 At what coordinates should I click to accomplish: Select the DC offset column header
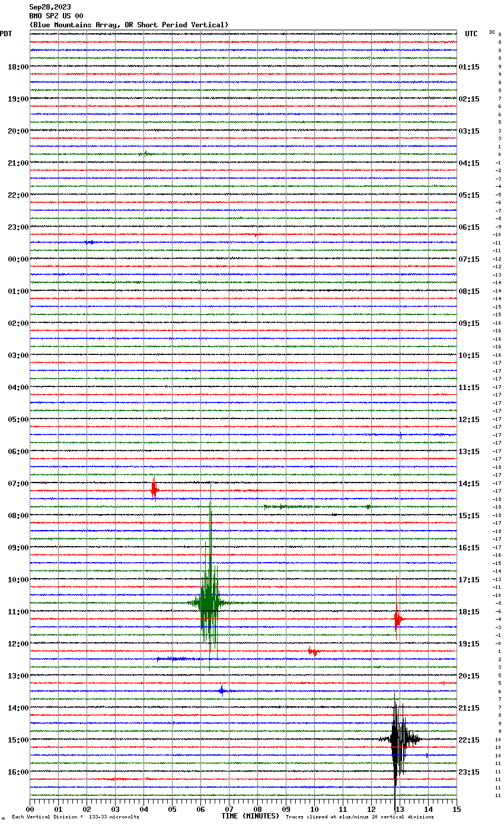492,32
